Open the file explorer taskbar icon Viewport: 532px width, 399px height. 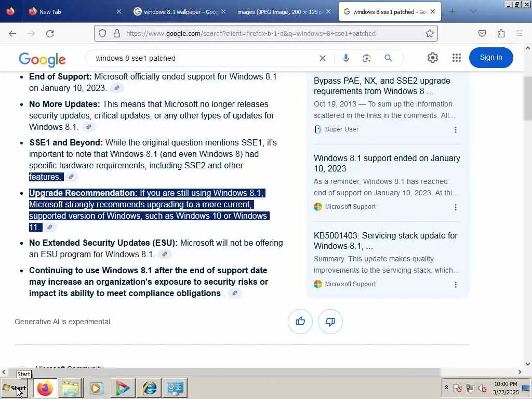[71, 388]
